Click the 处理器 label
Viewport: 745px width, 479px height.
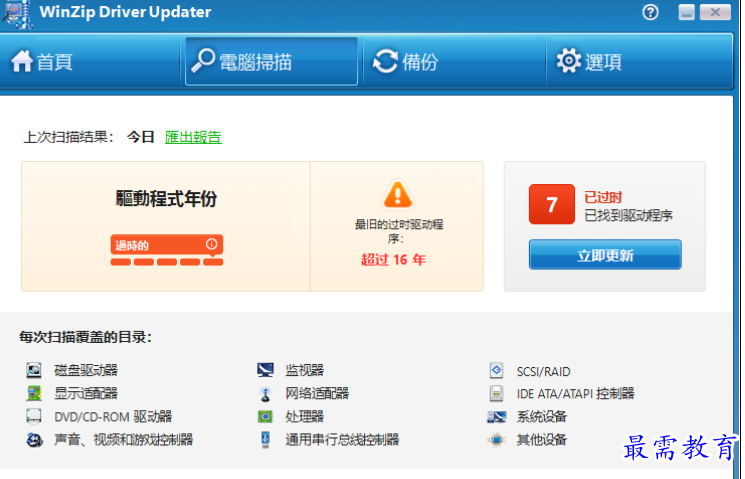coord(305,417)
